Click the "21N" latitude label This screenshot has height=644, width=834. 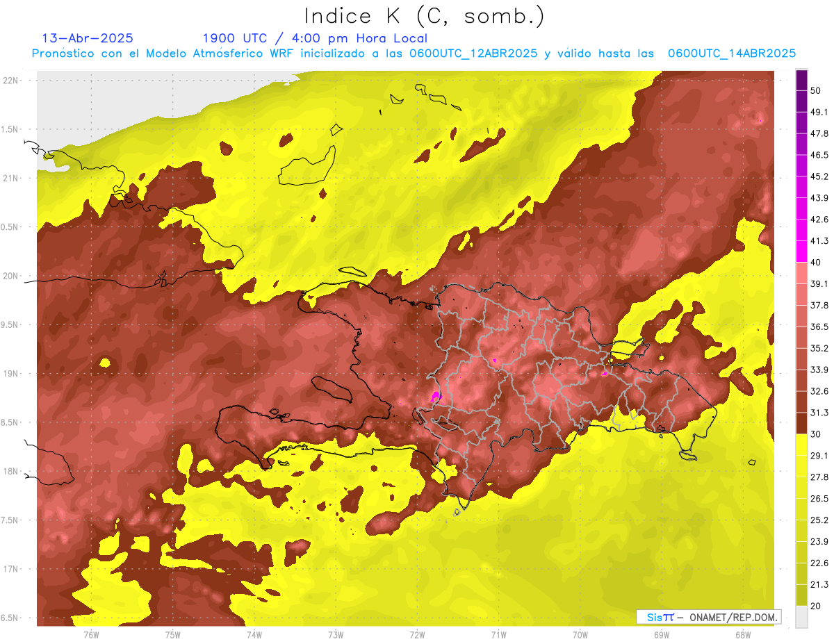tap(11, 178)
